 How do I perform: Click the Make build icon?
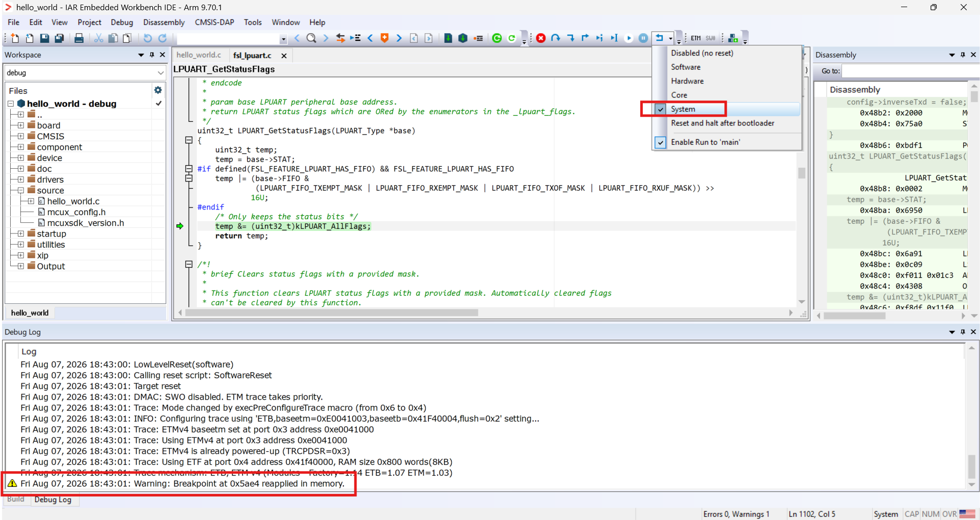click(x=462, y=38)
